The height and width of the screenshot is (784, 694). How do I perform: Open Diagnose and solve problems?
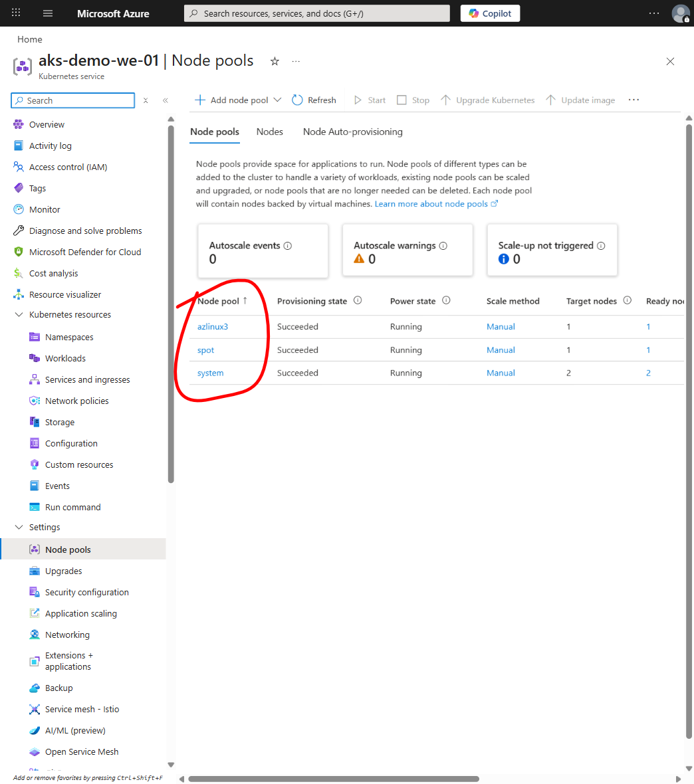point(85,231)
